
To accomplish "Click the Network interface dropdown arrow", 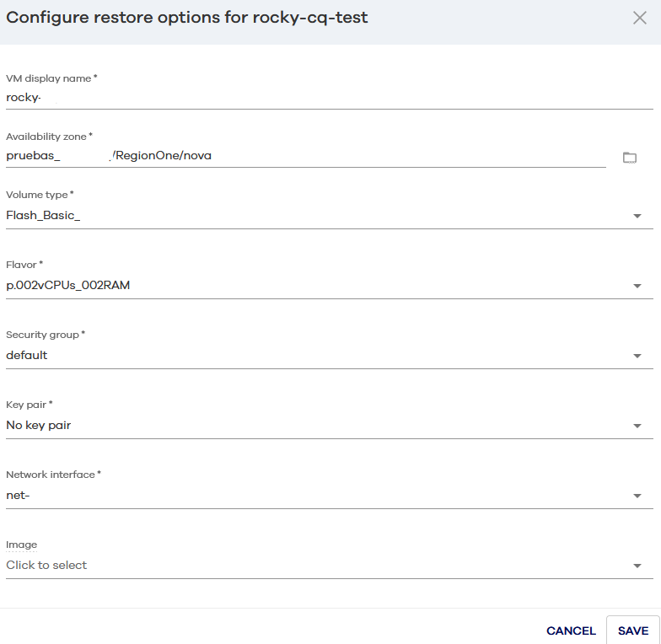I will click(x=637, y=496).
